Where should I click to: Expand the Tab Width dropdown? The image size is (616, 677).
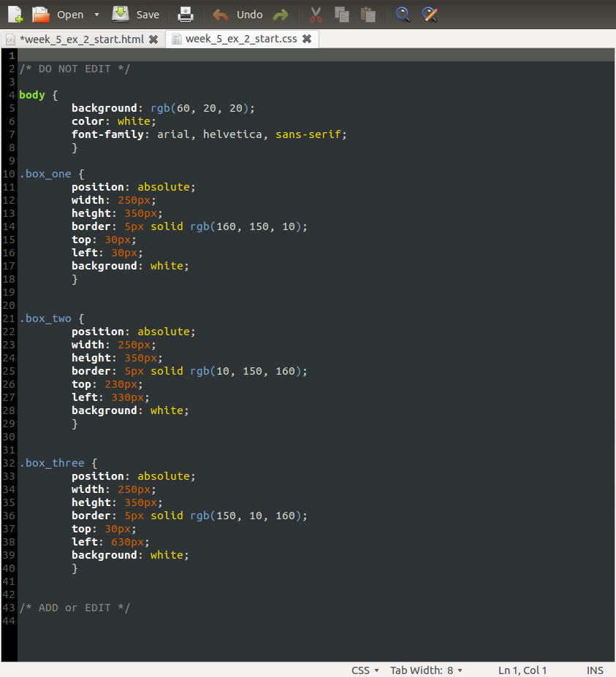click(x=426, y=670)
